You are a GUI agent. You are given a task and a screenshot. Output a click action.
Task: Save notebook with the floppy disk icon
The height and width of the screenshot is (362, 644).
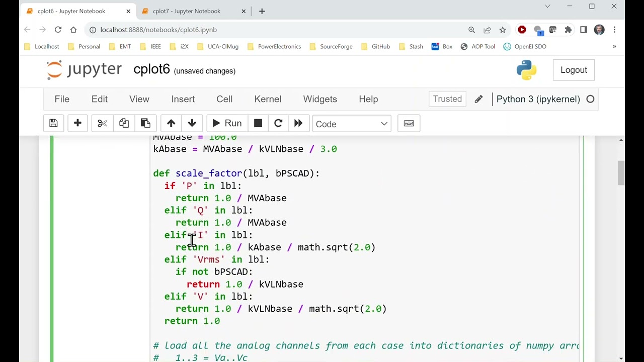tap(53, 124)
